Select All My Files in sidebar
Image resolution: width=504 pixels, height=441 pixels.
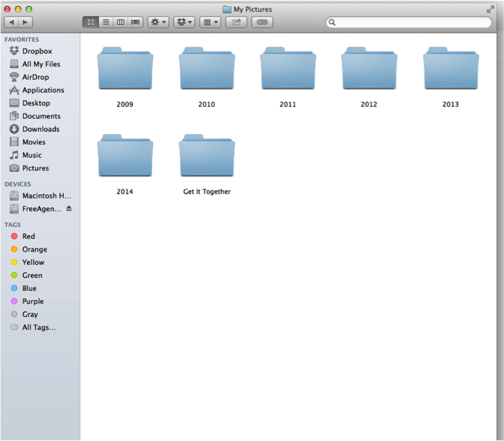[x=40, y=64]
